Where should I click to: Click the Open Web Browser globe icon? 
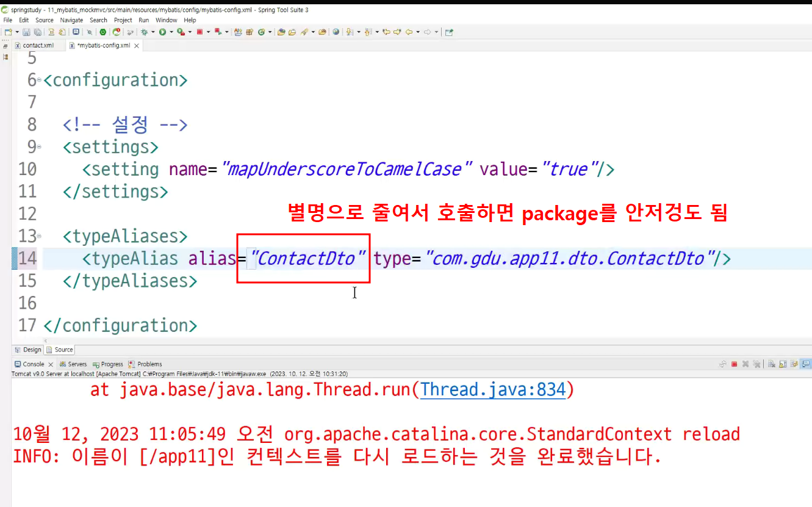(x=336, y=32)
